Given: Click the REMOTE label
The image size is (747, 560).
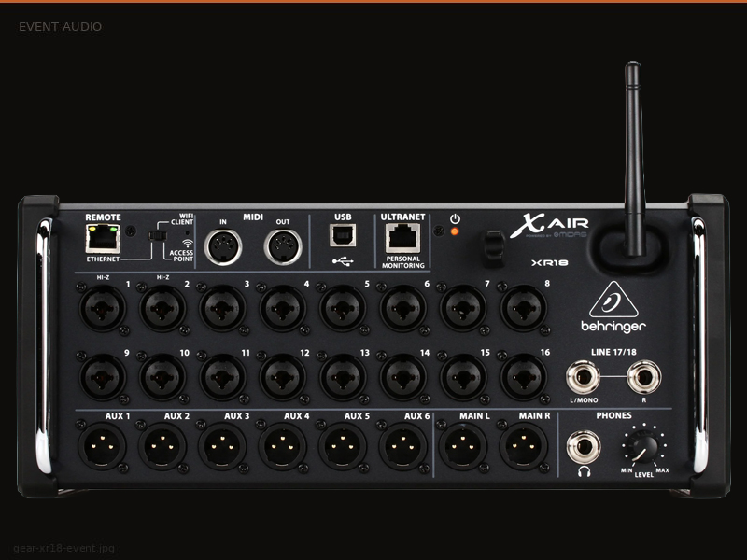Looking at the screenshot, I should [103, 217].
